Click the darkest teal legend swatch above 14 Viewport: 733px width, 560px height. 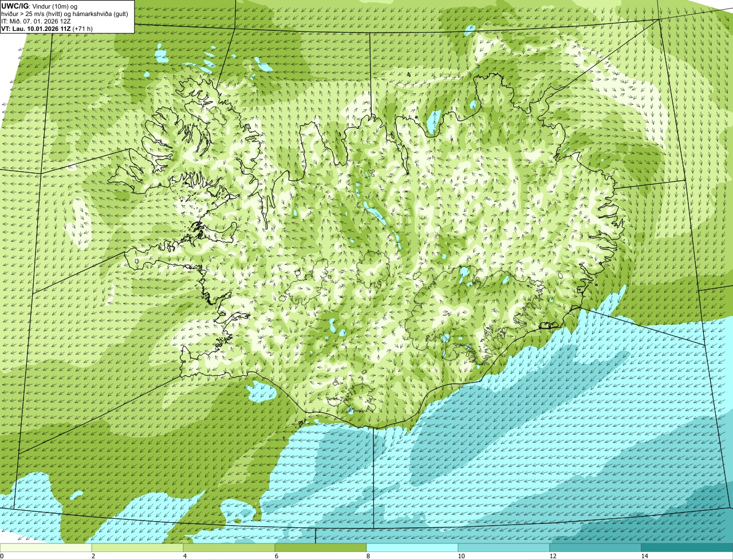[x=687, y=547]
